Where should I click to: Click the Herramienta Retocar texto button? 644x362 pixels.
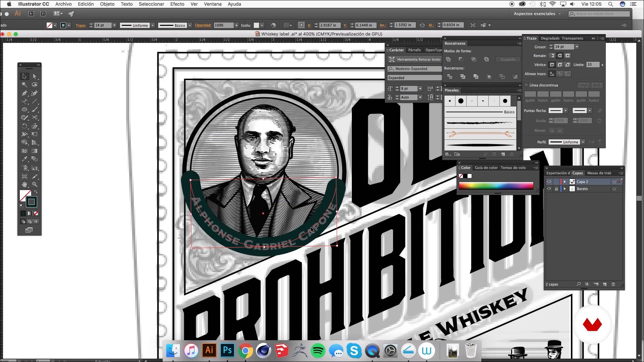click(x=415, y=59)
